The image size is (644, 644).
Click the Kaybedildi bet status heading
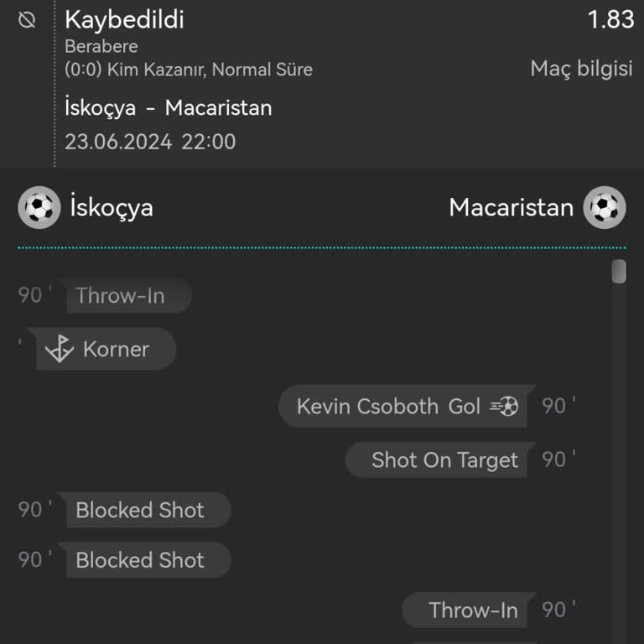124,19
